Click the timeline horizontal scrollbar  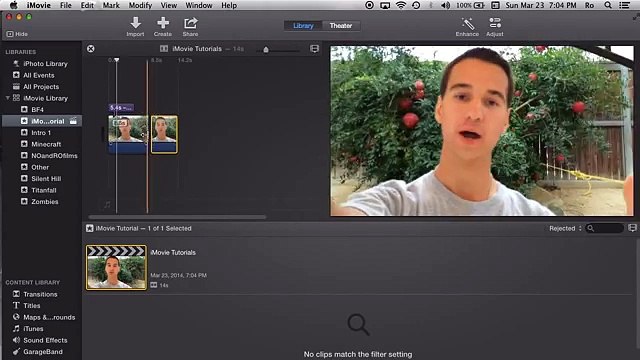coord(177,217)
